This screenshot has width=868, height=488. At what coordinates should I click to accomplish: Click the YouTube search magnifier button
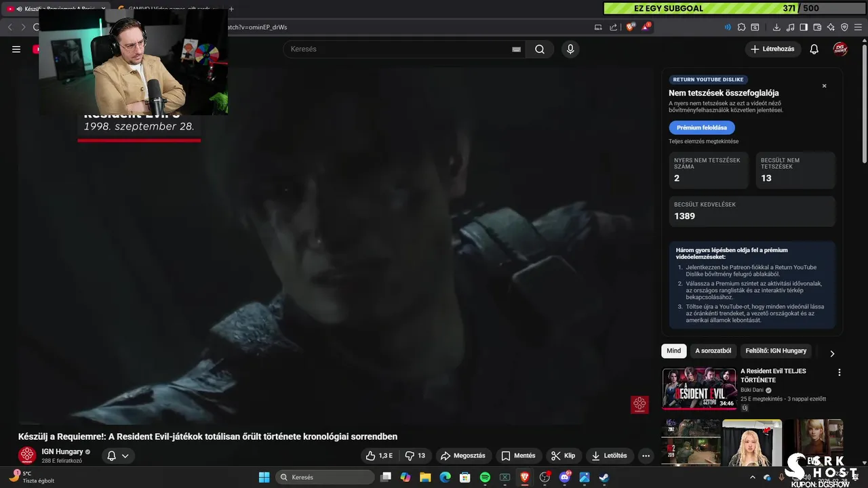pyautogui.click(x=540, y=49)
